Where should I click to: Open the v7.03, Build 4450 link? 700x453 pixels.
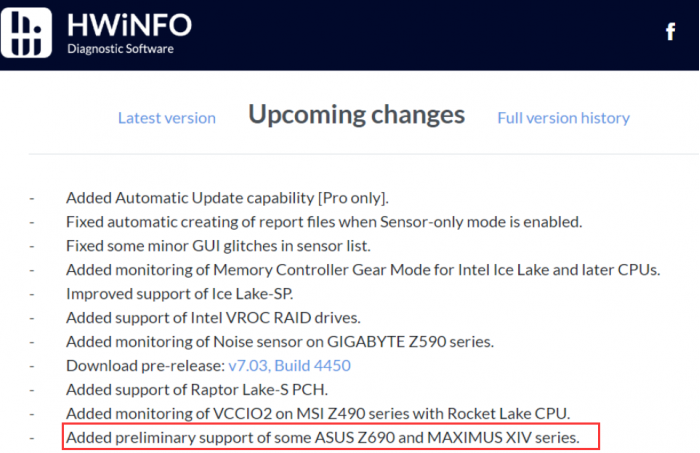click(290, 366)
